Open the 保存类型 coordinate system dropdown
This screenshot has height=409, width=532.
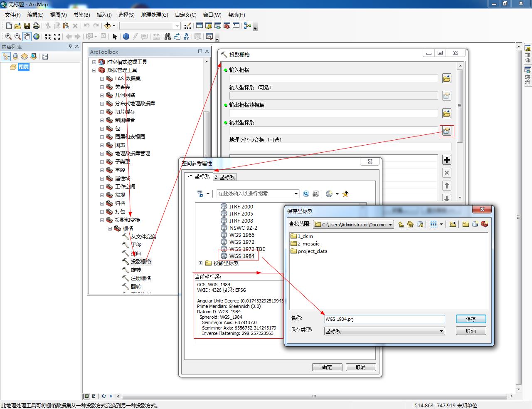pos(441,331)
